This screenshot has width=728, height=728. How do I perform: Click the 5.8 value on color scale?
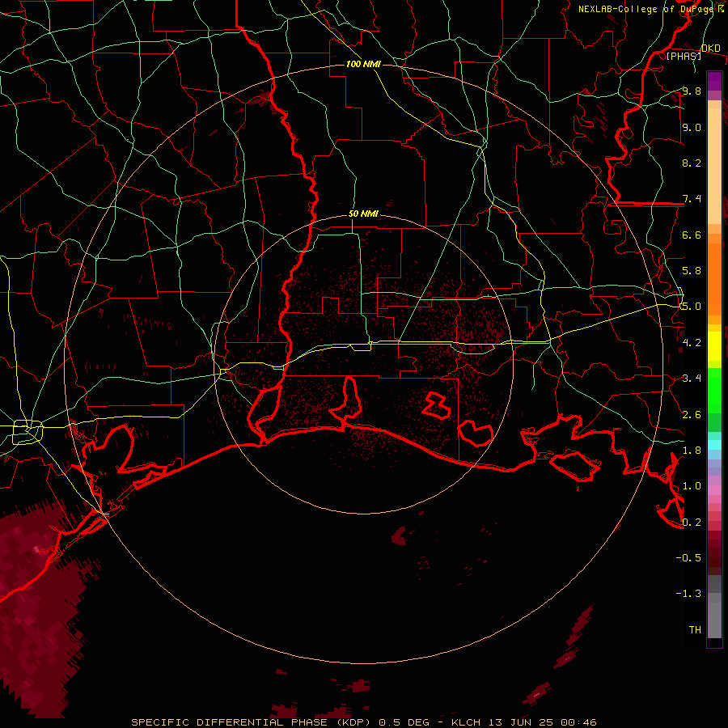(692, 270)
